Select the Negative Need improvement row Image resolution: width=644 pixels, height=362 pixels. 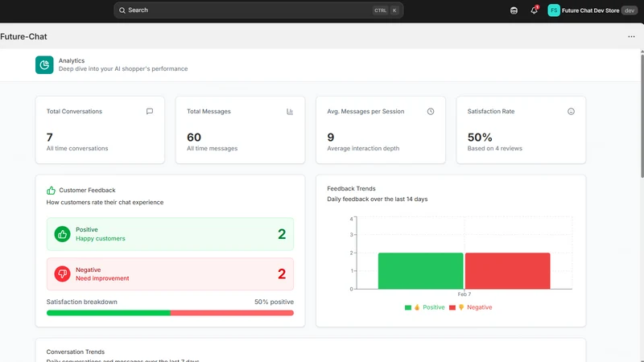coord(170,274)
